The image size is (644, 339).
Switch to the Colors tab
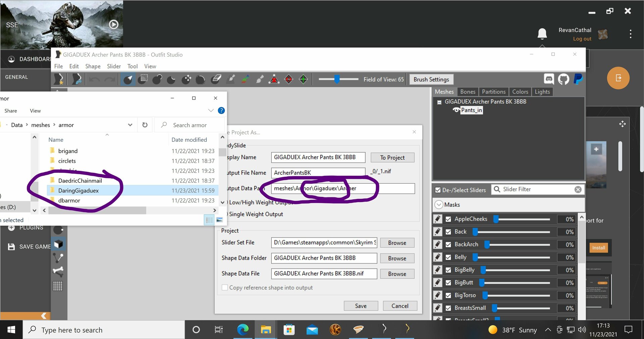pos(520,92)
